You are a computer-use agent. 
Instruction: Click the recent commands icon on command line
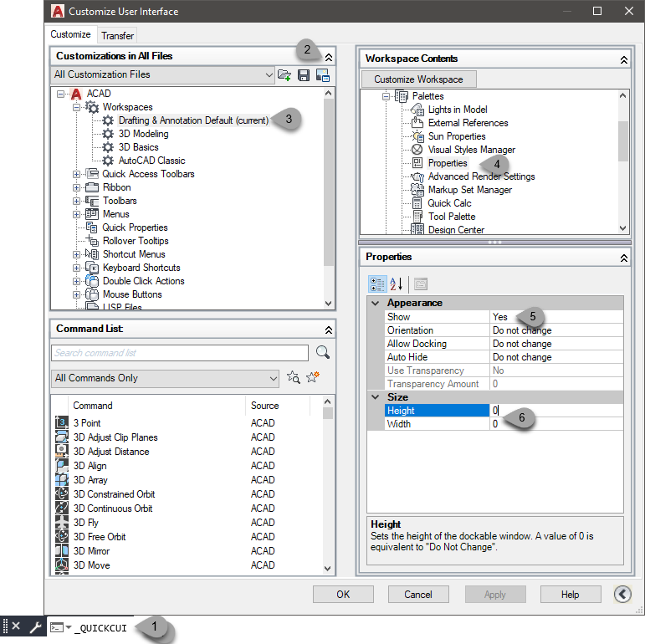point(60,627)
